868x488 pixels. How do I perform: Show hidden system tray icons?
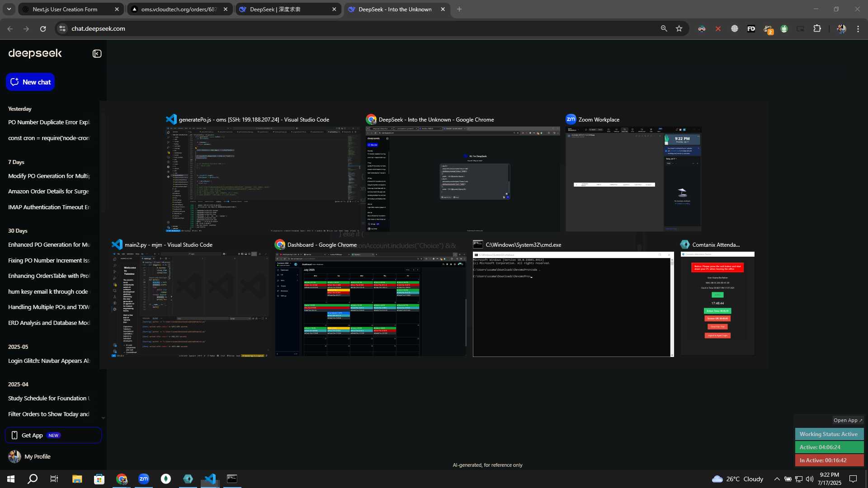[777, 479]
